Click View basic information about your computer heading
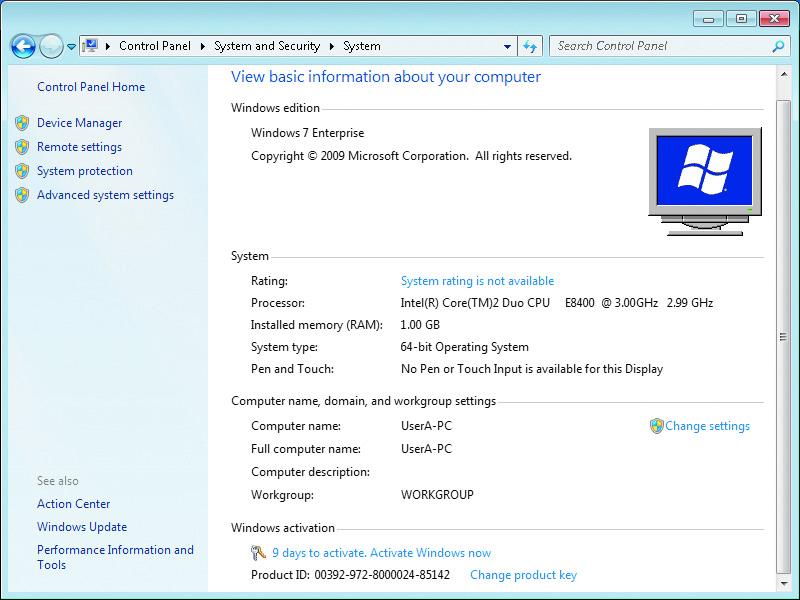Viewport: 800px width, 600px height. pyautogui.click(x=386, y=77)
